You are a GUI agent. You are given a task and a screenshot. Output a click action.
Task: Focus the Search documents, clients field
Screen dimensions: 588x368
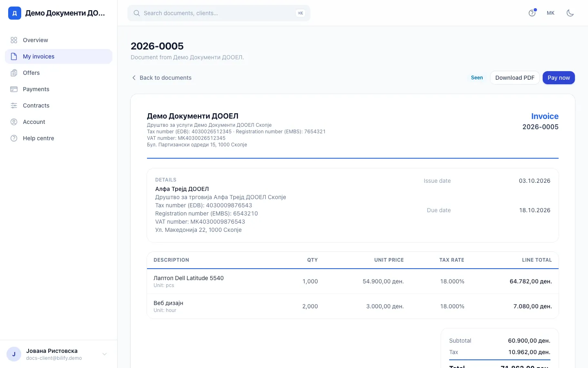(x=219, y=13)
